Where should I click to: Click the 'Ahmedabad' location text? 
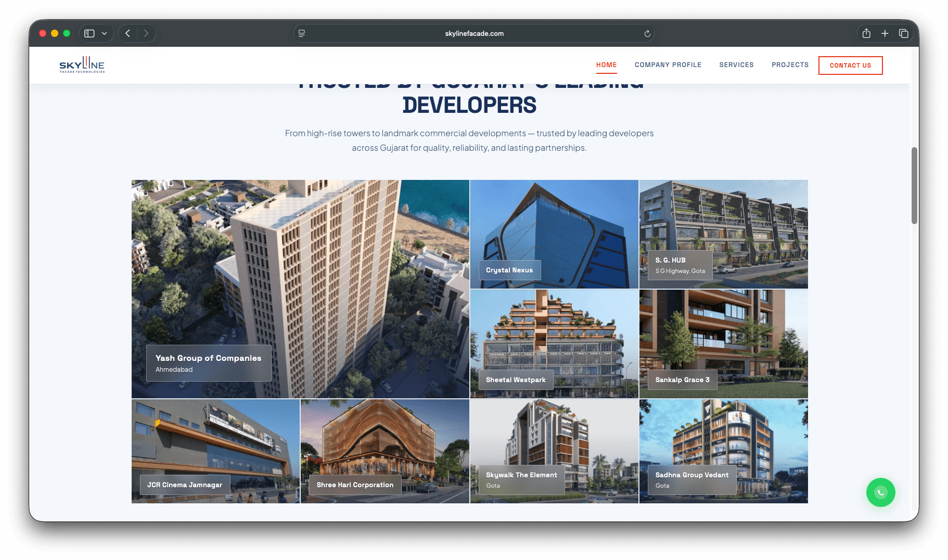coord(174,370)
